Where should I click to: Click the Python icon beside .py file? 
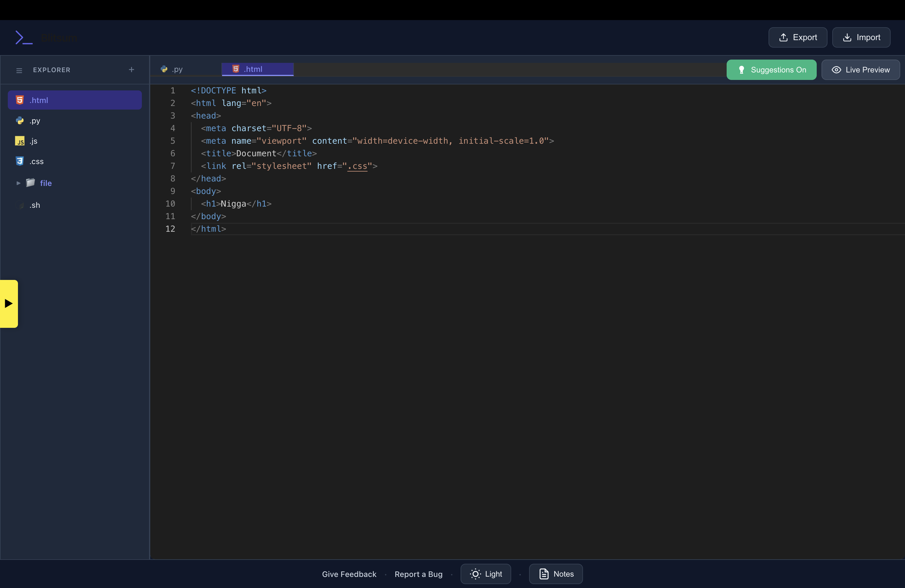tap(20, 121)
